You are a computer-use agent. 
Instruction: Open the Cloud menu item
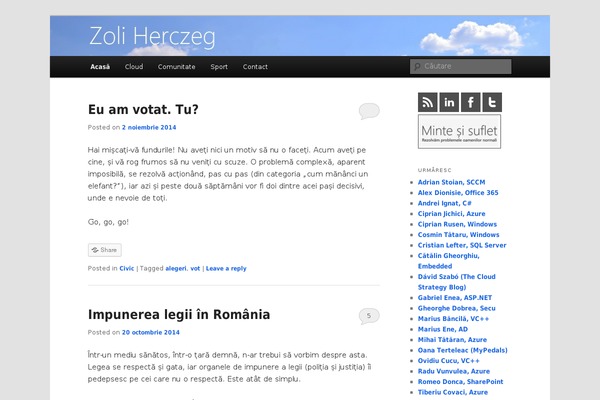coord(134,67)
